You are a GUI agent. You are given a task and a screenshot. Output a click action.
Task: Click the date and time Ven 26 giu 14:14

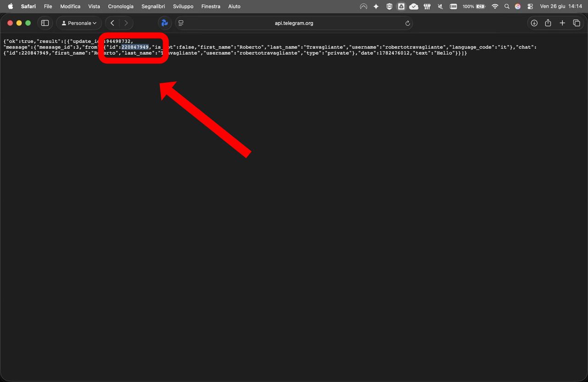pyautogui.click(x=561, y=6)
